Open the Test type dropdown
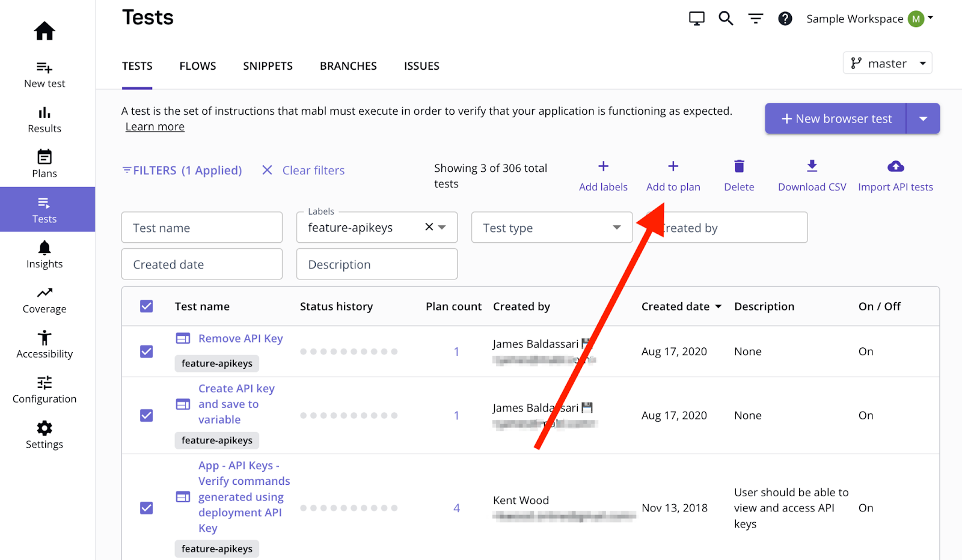 [551, 227]
